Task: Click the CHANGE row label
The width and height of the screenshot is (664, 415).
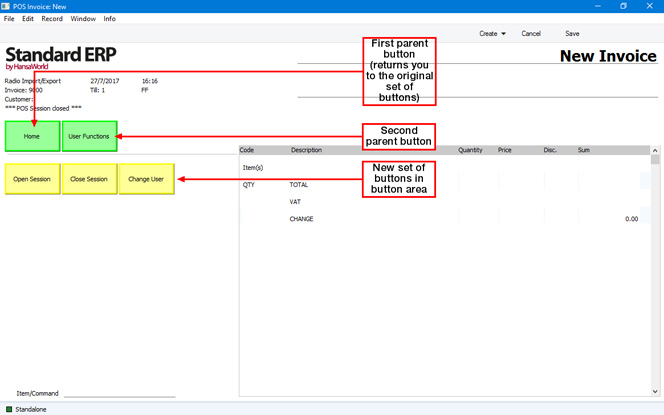Action: click(302, 219)
